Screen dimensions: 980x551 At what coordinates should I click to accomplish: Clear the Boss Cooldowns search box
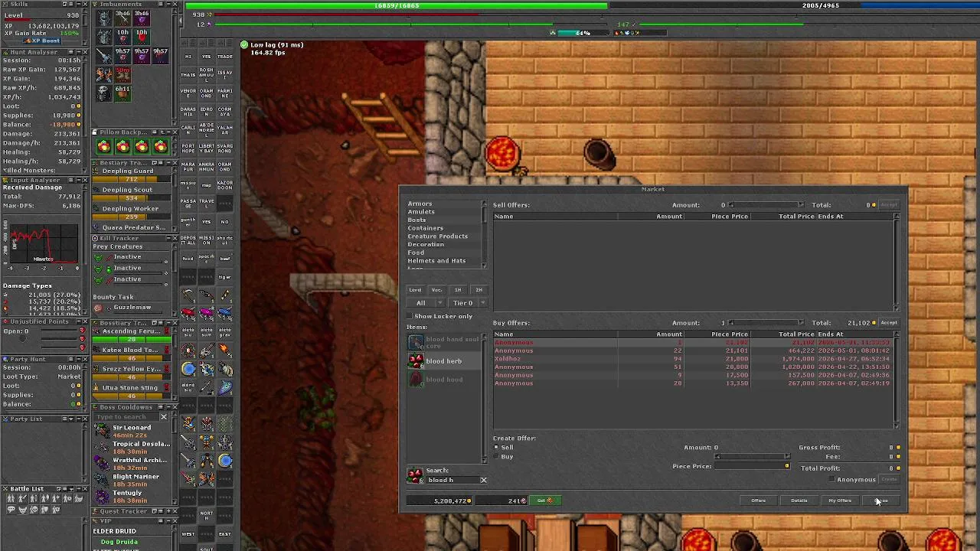(x=163, y=417)
